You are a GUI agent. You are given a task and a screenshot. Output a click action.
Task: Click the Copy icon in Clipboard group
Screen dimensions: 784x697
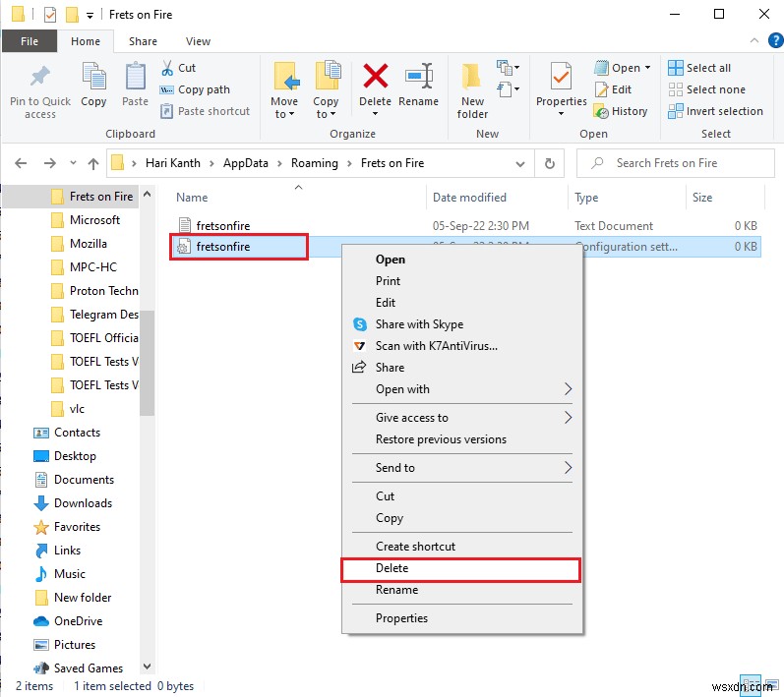point(93,77)
